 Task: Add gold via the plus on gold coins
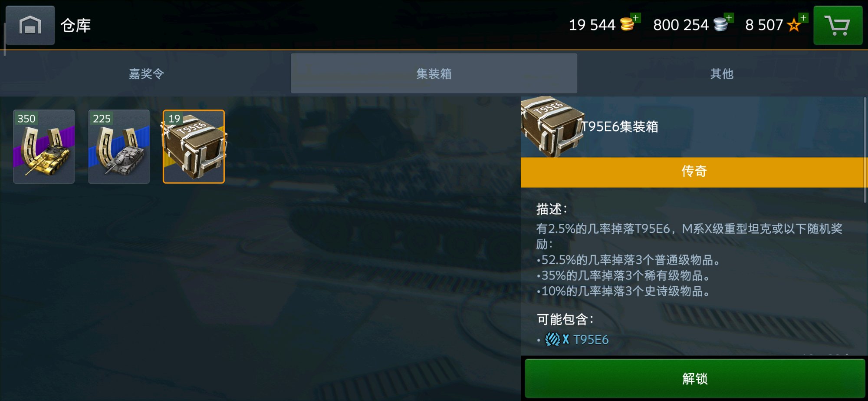[x=636, y=18]
